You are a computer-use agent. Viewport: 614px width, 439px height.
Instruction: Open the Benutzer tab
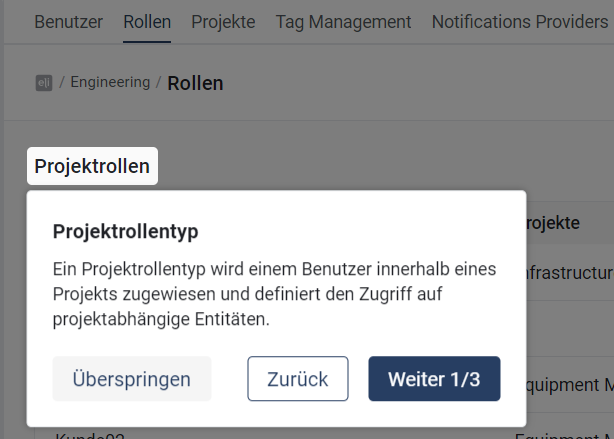click(68, 21)
